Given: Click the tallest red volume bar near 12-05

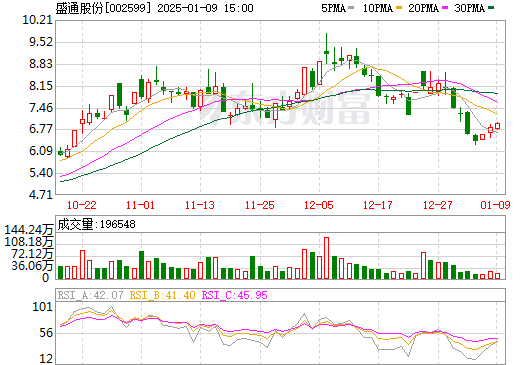Looking at the screenshot, I should (x=327, y=258).
